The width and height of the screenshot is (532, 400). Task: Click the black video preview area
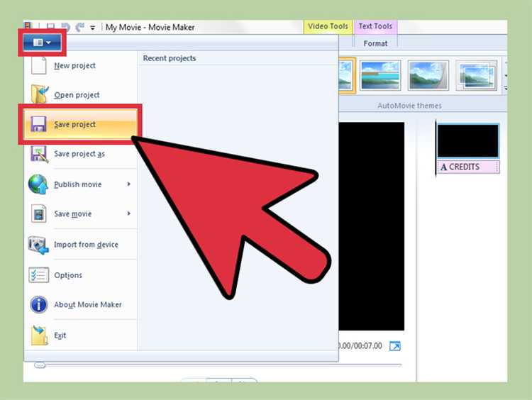[x=372, y=226]
